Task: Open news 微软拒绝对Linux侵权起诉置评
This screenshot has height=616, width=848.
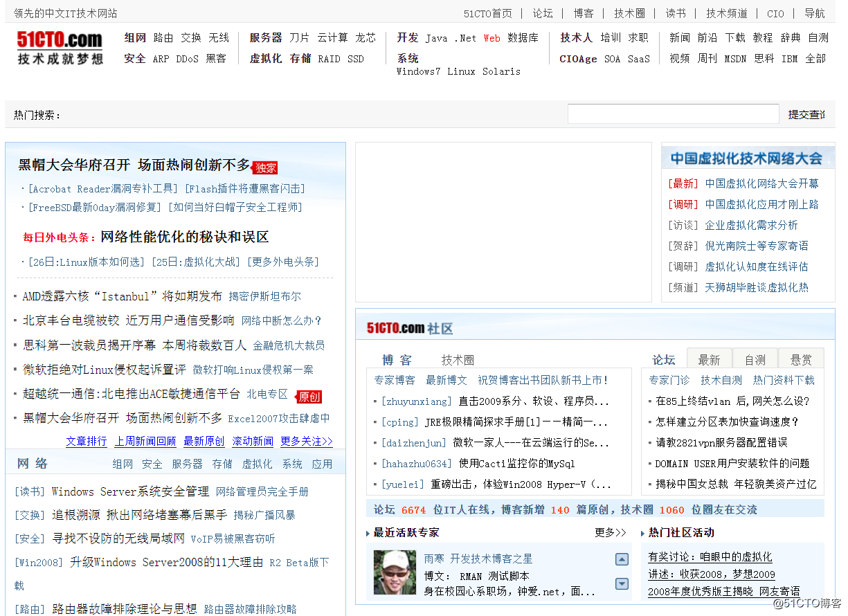Action: tap(104, 370)
